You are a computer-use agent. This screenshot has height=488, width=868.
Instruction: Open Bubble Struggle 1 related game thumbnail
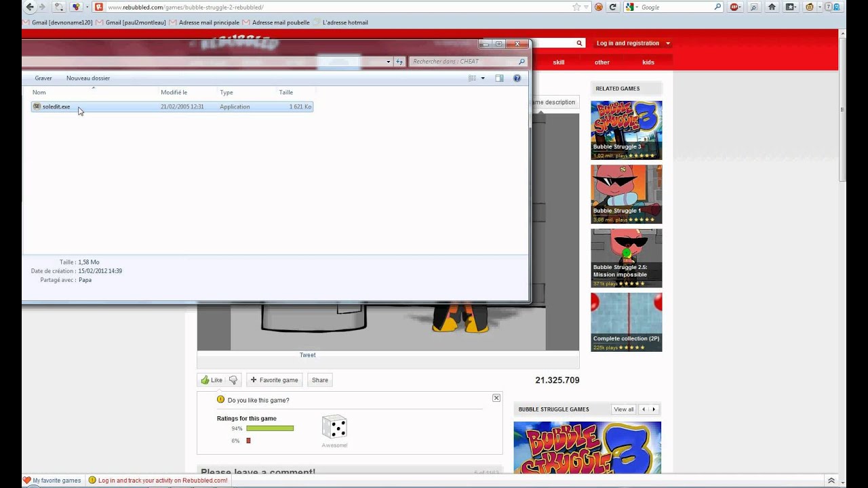[627, 195]
